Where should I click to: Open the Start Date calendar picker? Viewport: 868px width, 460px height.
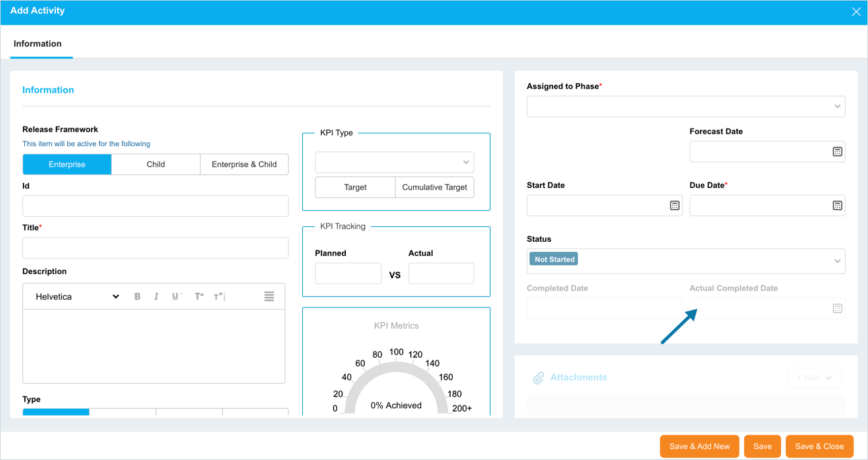click(x=674, y=205)
